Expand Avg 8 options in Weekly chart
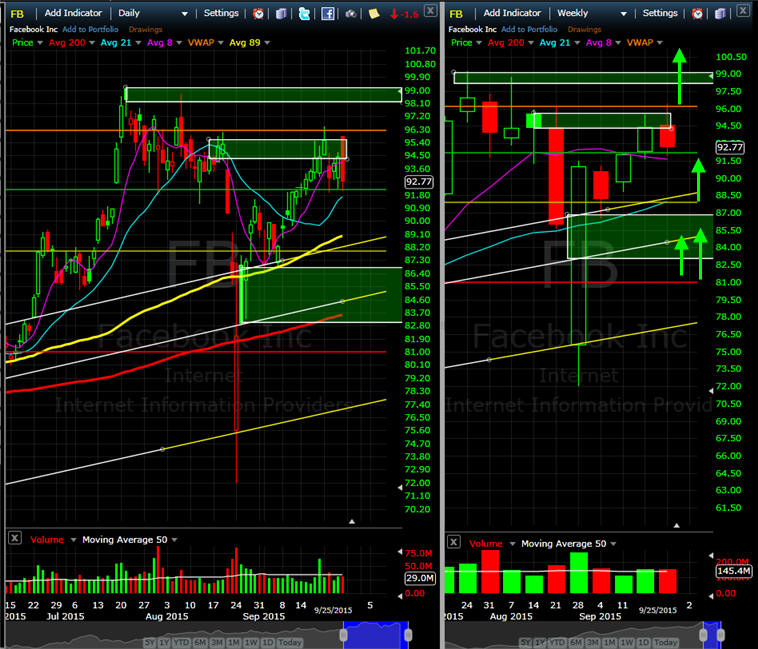This screenshot has width=758, height=649. pos(618,43)
